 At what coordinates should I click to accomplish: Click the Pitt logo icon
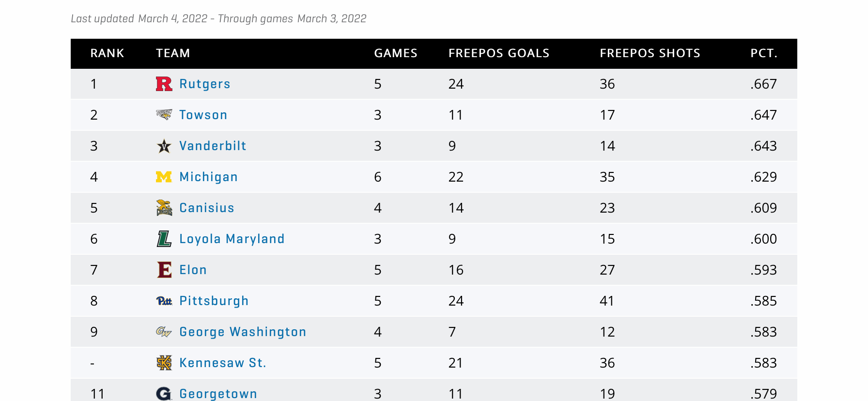164,301
